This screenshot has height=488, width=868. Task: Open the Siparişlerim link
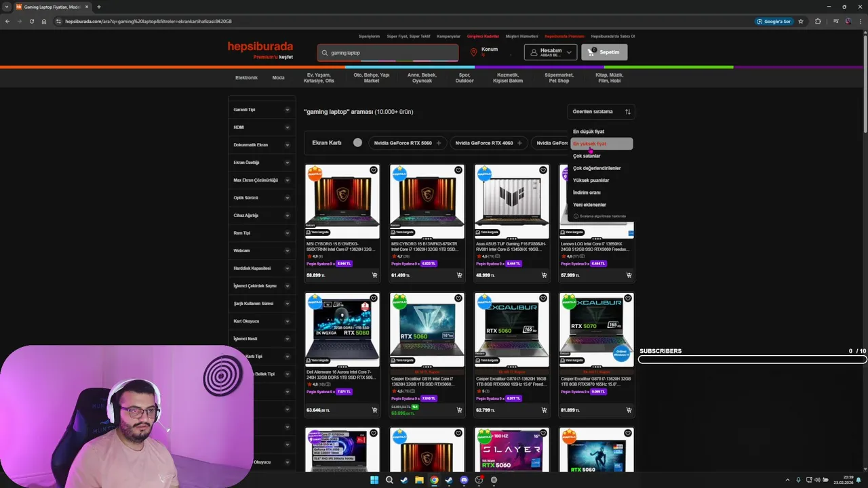369,36
